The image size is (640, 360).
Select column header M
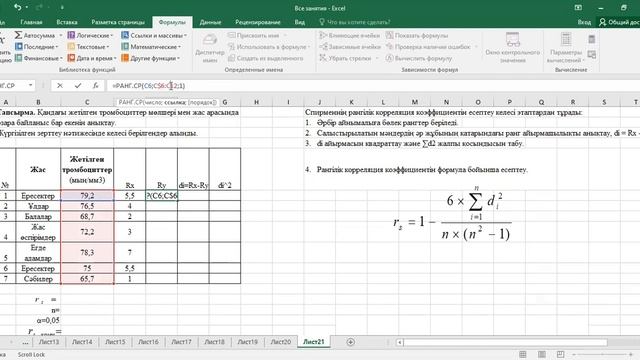(415, 102)
